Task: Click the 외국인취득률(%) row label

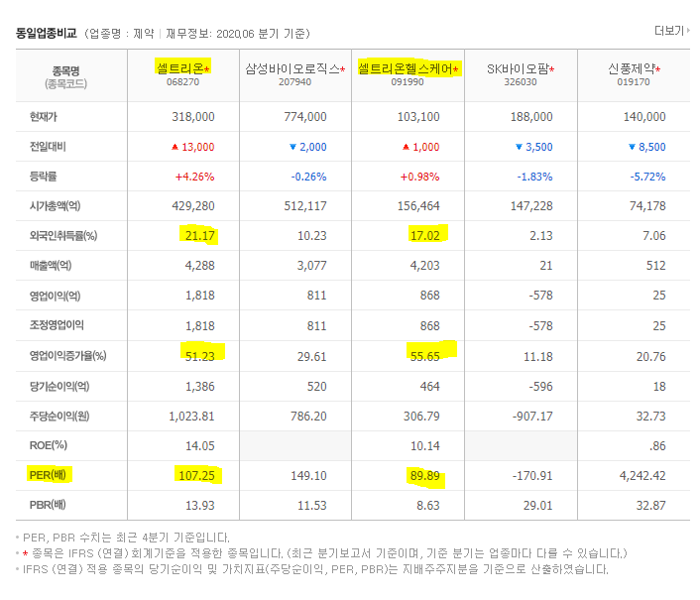Action: tap(63, 236)
